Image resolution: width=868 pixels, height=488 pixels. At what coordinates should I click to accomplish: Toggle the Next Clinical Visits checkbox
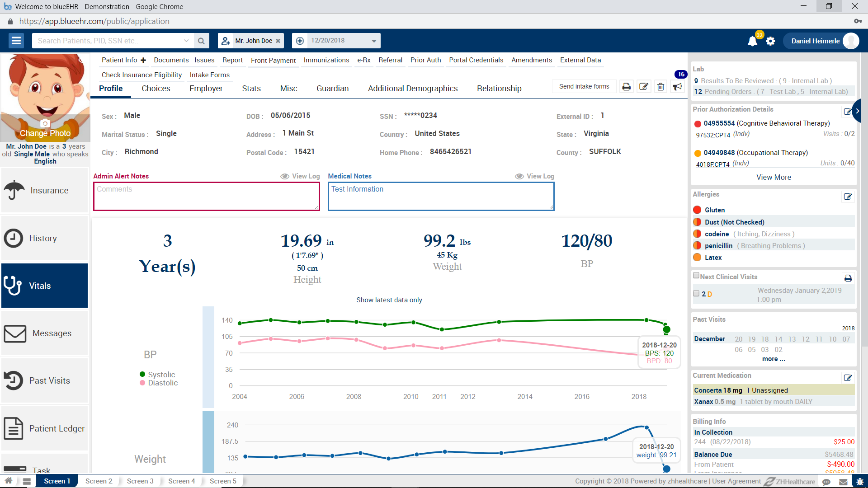[x=696, y=275]
